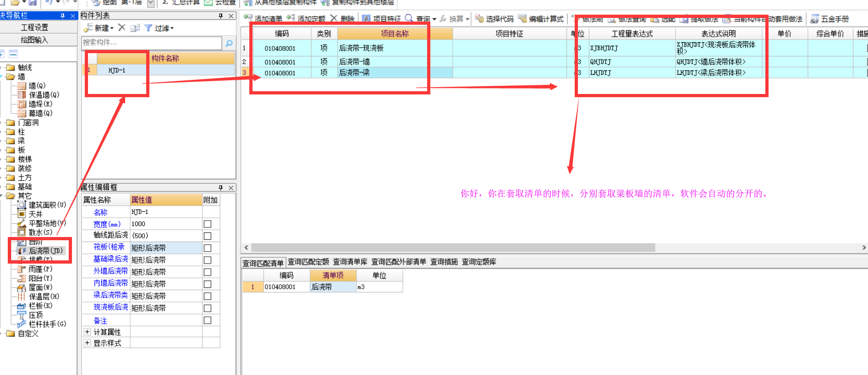Pin the 属性编辑框 panel
This screenshot has height=375, width=868.
tap(220, 187)
